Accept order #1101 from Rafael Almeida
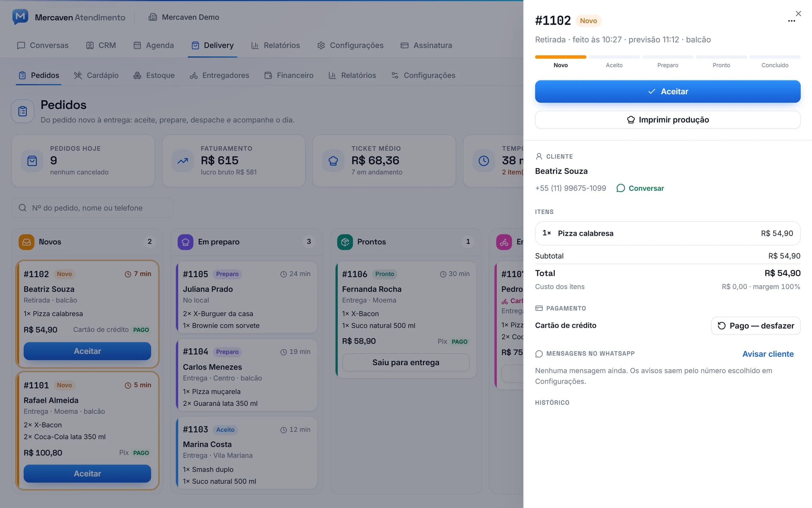812x508 pixels. click(x=87, y=473)
